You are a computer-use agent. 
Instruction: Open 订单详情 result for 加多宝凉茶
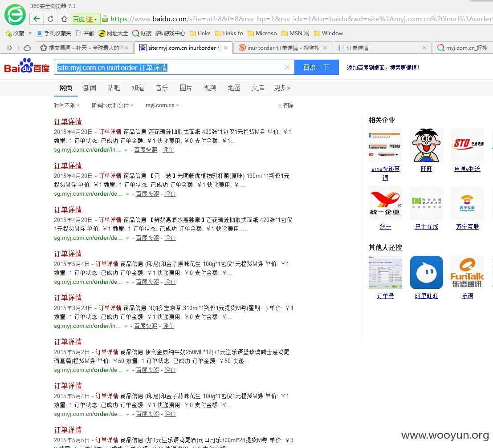click(x=68, y=298)
